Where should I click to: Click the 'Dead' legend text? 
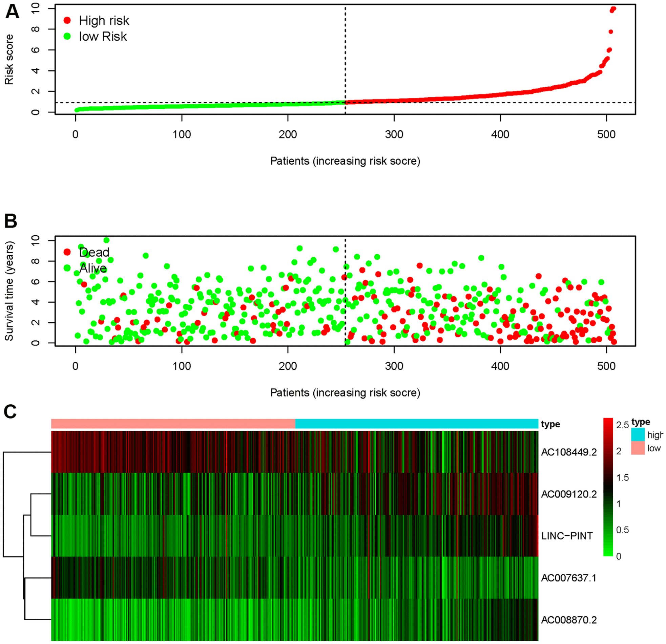click(x=94, y=252)
